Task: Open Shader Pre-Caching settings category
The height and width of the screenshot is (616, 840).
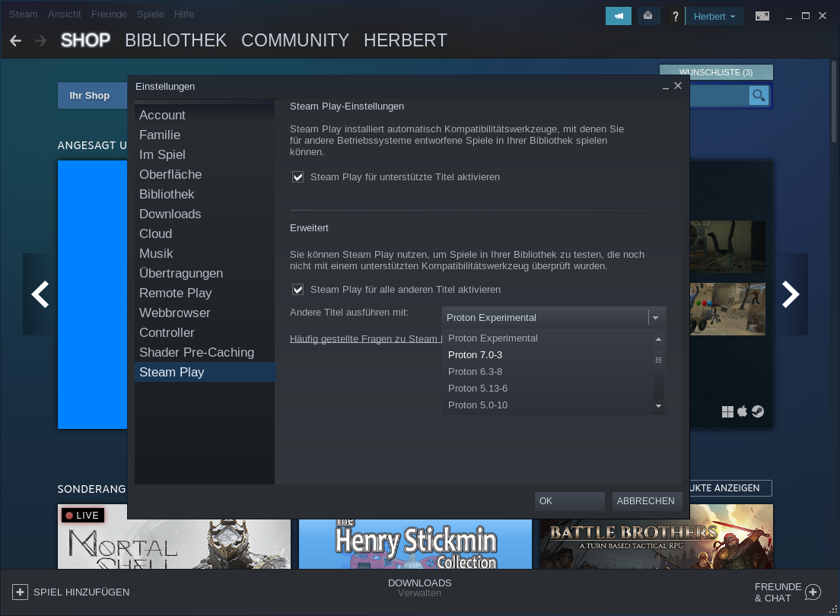Action: [205, 353]
